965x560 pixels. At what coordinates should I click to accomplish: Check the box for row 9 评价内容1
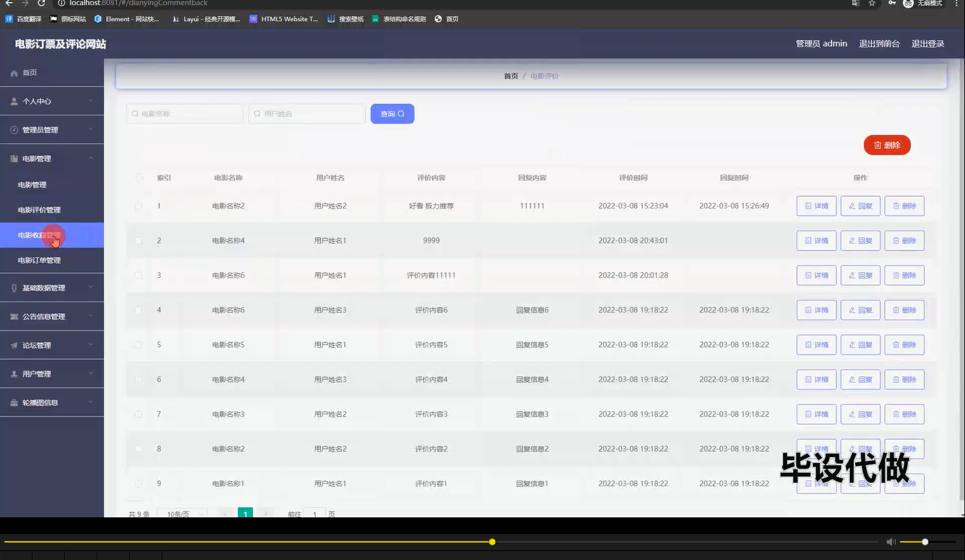click(138, 484)
